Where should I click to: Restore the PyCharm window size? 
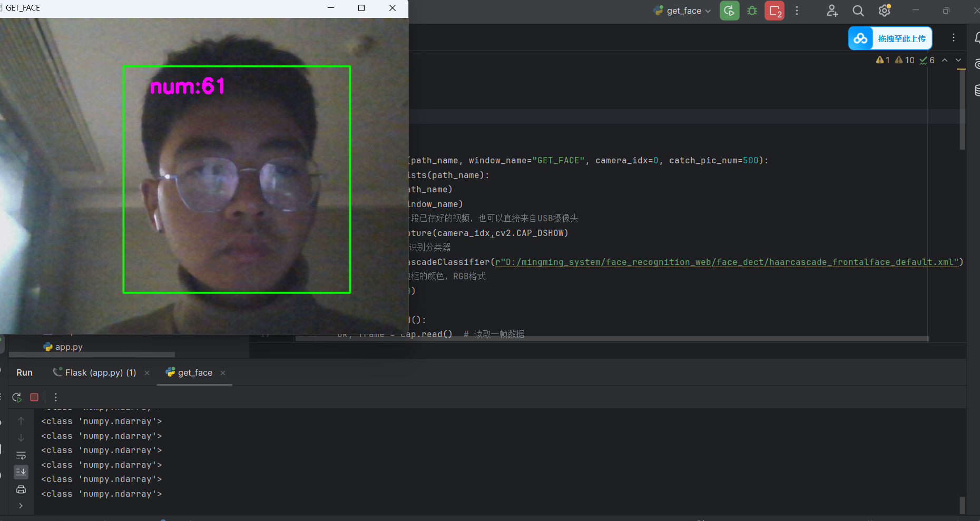pos(946,11)
